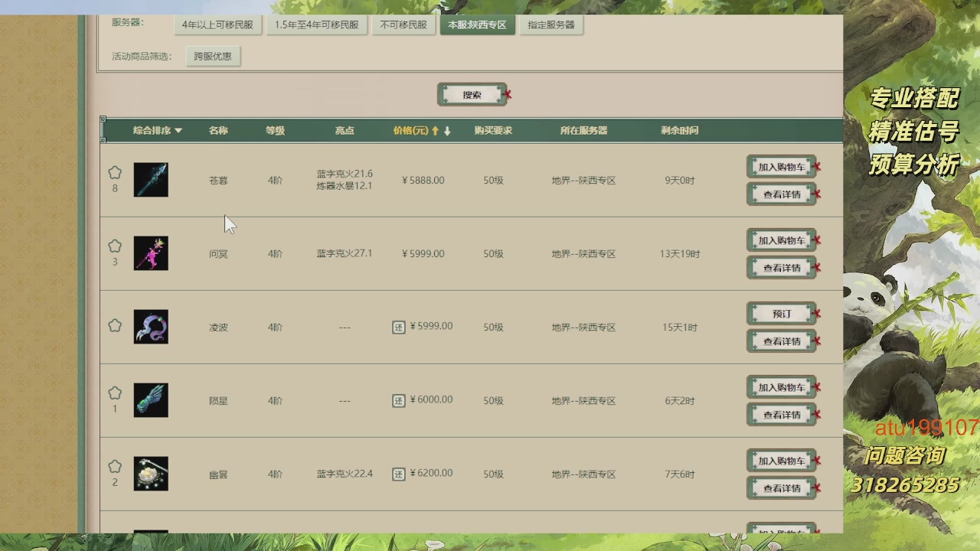
Task: Select the 不可移民服 server filter
Action: [x=403, y=24]
